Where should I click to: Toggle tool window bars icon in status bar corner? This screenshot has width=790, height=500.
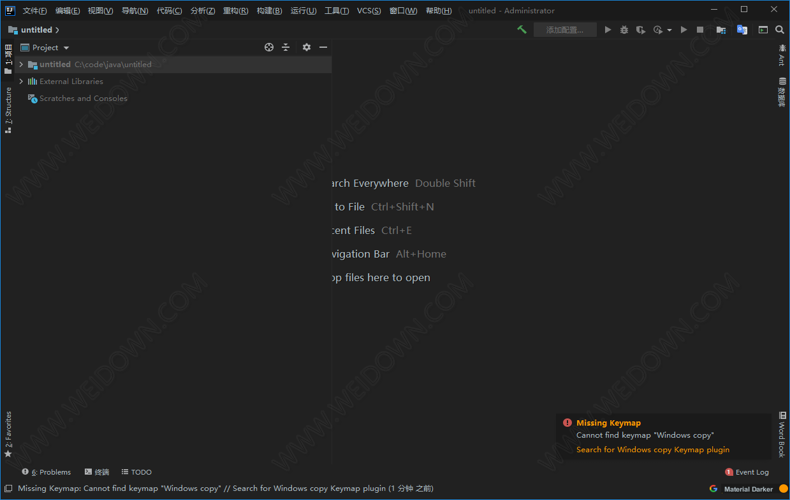point(8,488)
